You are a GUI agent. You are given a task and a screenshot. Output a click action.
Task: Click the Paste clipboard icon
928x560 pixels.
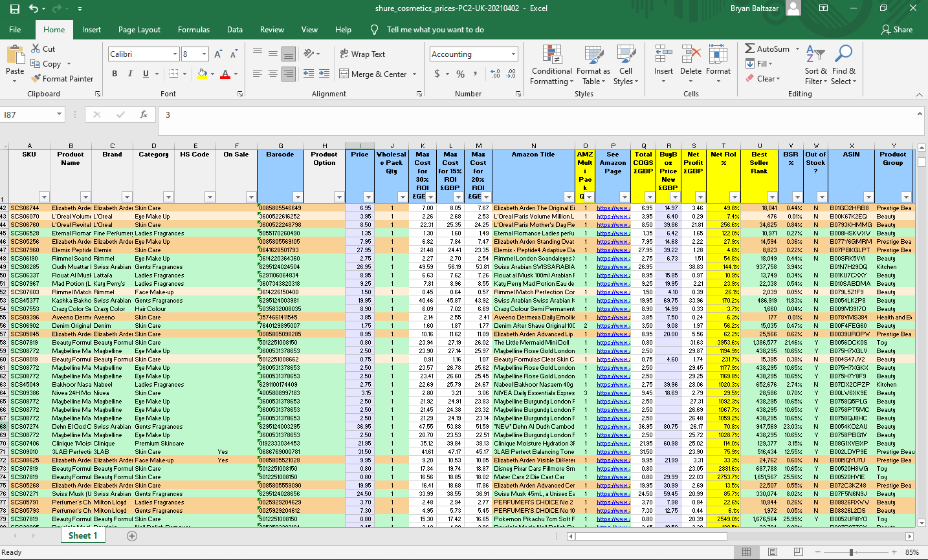(x=15, y=54)
